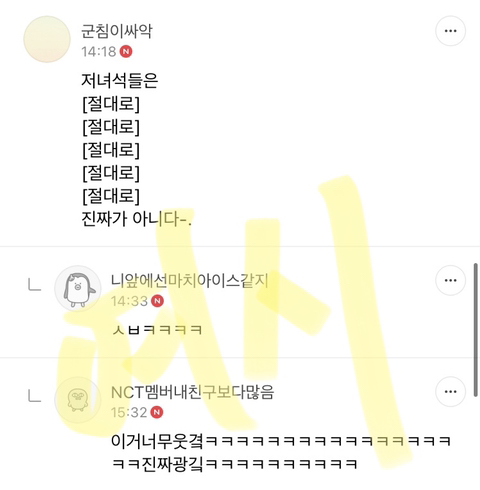
Task: Click the 14:18 comment timestamp
Action: point(99,52)
